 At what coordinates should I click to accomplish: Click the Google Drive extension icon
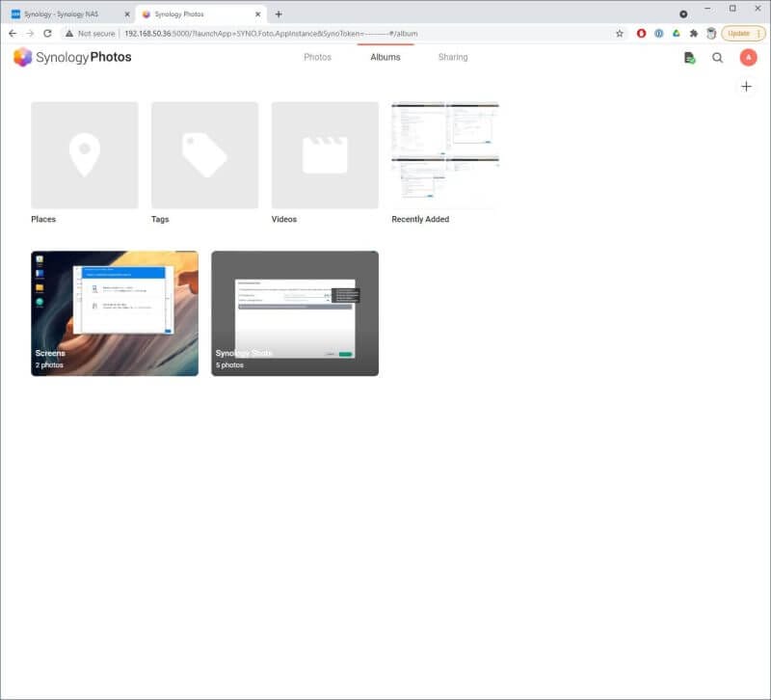click(677, 33)
